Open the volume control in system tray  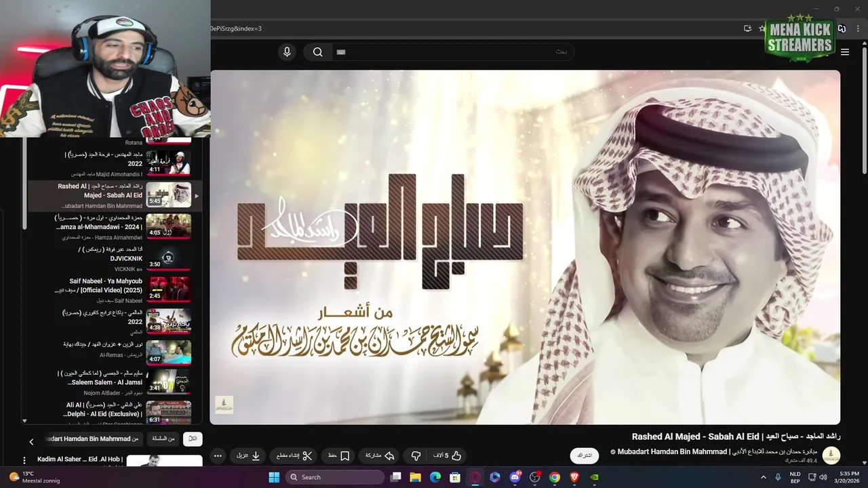tap(823, 477)
